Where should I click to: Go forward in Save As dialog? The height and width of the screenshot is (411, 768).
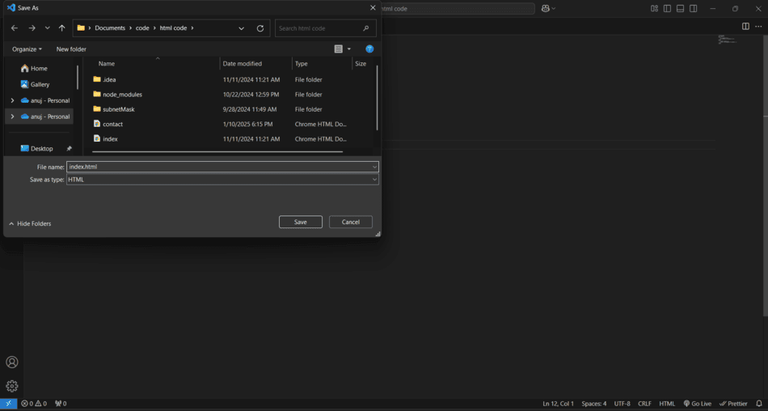coord(32,28)
